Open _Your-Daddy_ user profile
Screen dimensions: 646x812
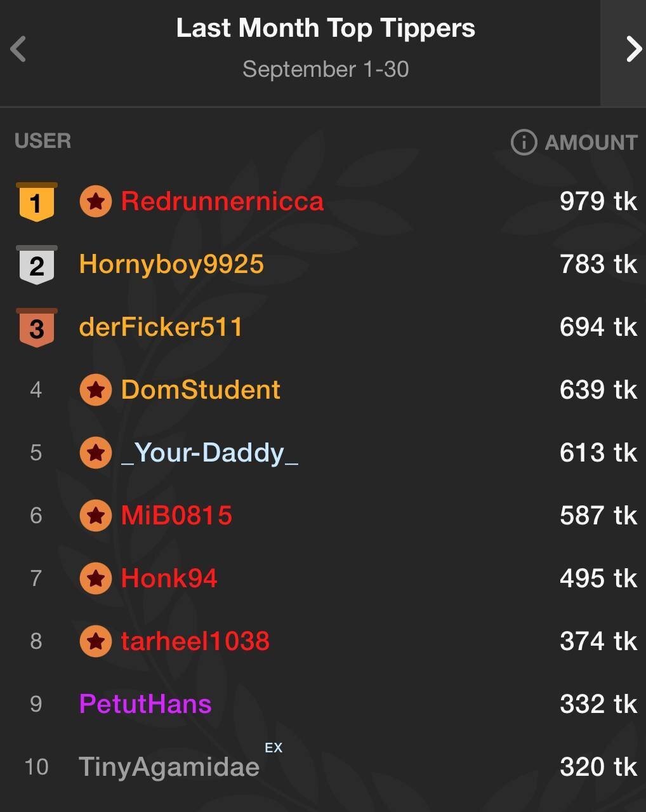[x=209, y=453]
